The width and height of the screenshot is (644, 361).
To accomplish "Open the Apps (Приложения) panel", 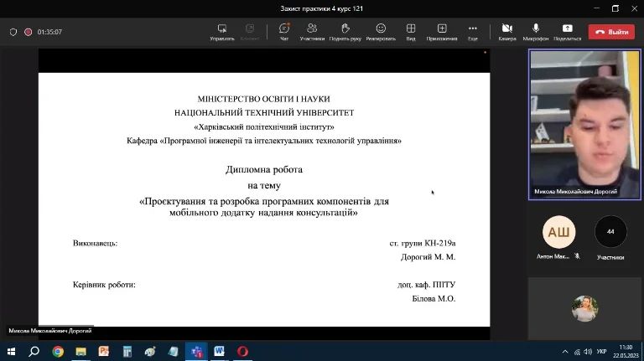I will point(442,32).
